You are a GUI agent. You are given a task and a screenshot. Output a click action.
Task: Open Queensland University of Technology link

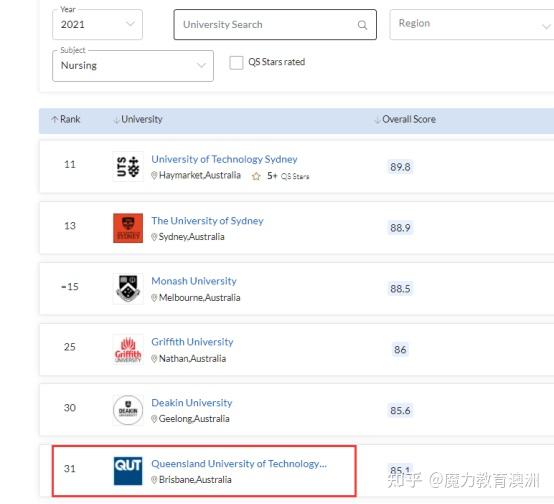click(239, 464)
